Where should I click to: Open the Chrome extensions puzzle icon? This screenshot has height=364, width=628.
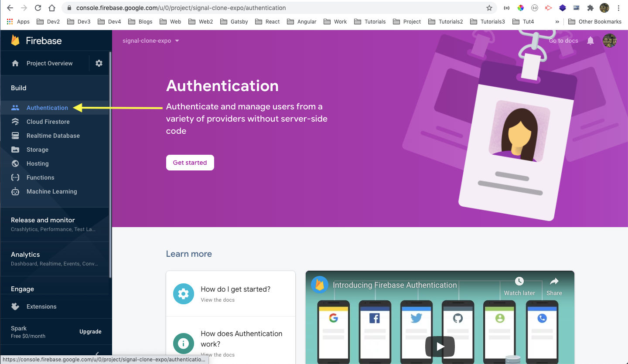coord(590,8)
